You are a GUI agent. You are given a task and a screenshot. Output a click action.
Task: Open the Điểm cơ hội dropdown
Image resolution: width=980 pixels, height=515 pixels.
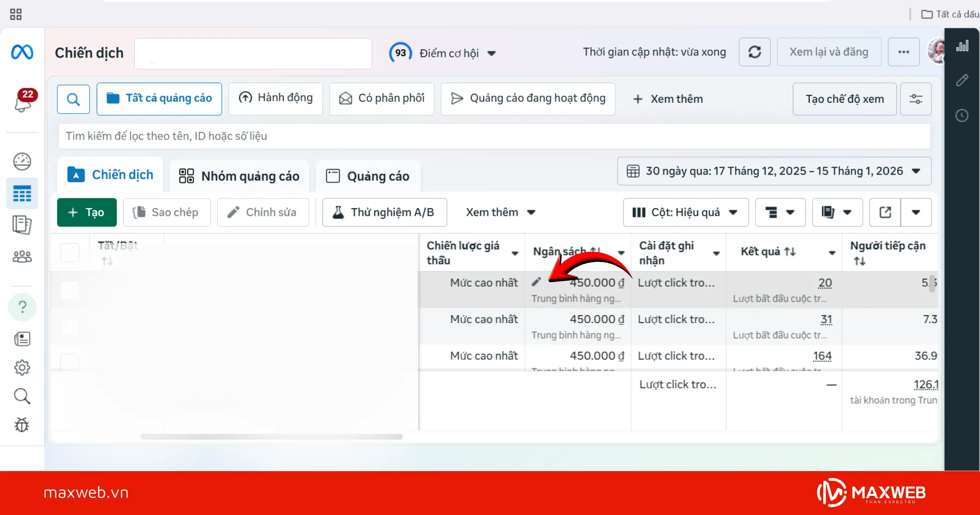[492, 53]
